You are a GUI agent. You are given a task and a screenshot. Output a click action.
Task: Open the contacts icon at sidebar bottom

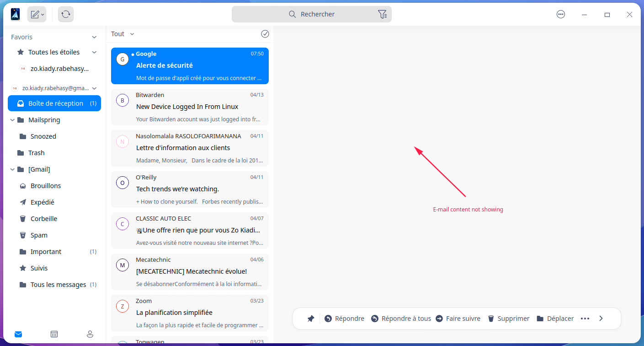click(90, 334)
